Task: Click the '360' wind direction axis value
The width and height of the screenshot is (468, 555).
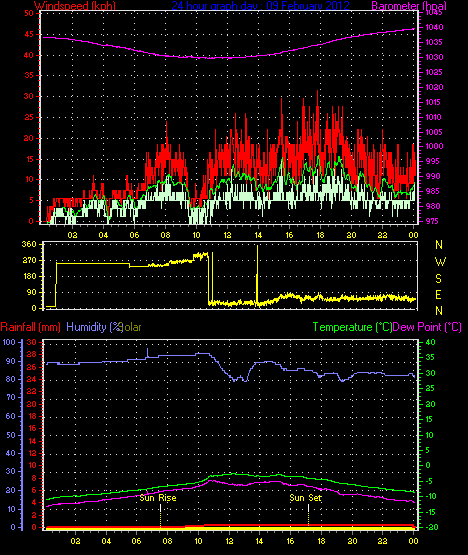Action: 29,244
